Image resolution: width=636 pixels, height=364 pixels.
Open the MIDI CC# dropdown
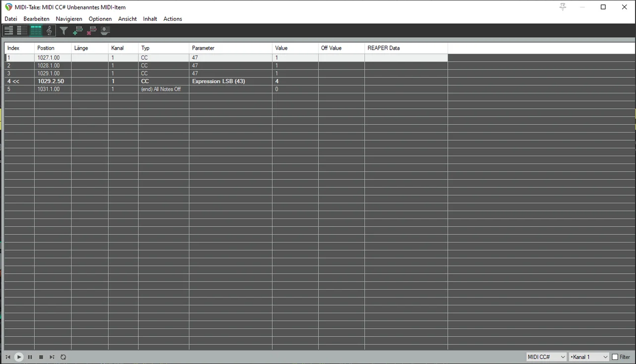(x=546, y=357)
